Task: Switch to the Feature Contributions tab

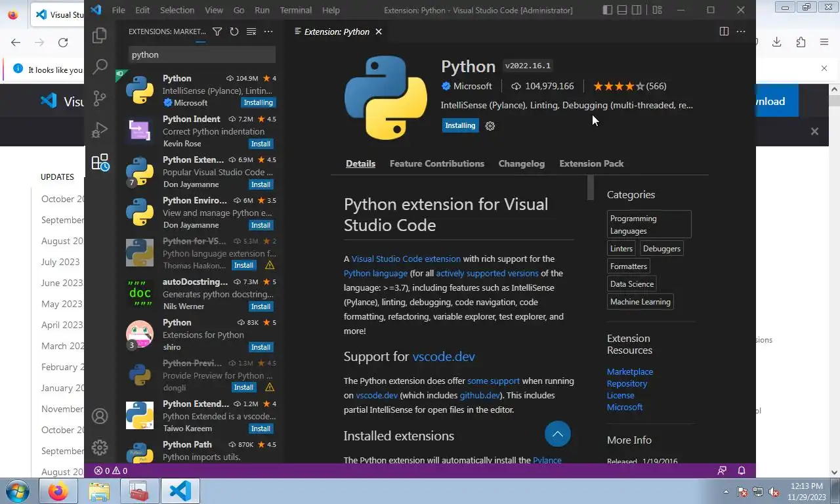Action: click(x=437, y=163)
